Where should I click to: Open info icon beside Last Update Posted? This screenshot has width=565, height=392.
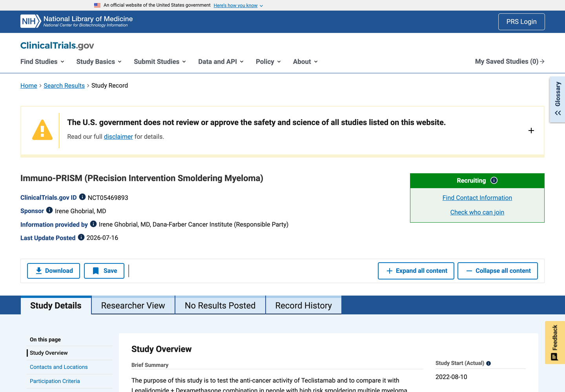[x=81, y=237]
